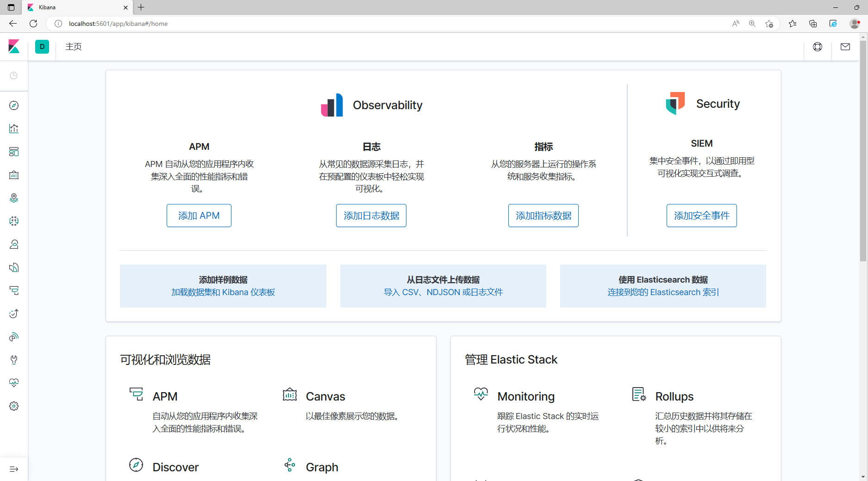
Task: Click the 添加 APM button
Action: 199,216
